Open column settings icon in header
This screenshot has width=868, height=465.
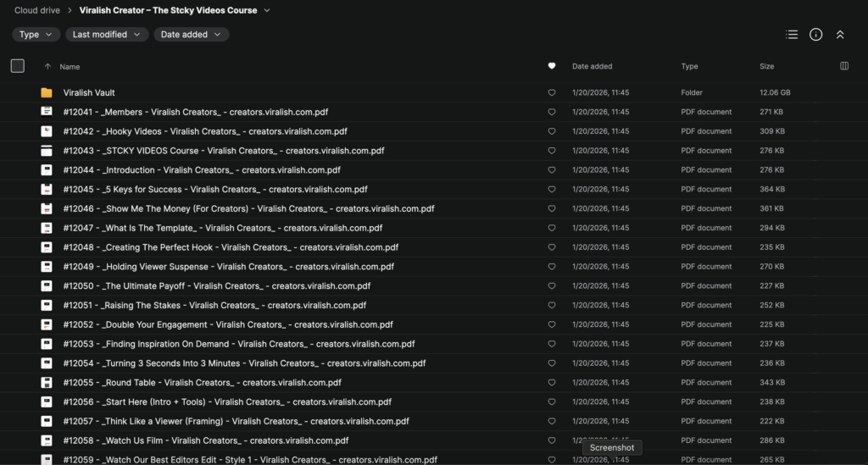[844, 66]
